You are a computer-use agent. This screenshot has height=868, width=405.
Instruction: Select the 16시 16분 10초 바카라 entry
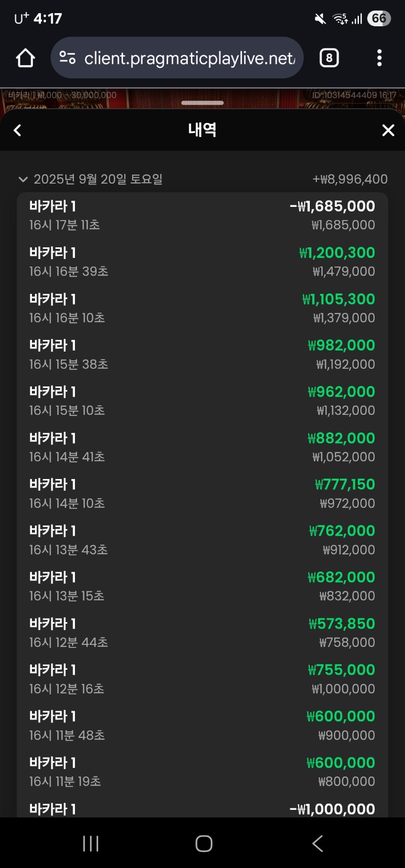click(x=202, y=308)
